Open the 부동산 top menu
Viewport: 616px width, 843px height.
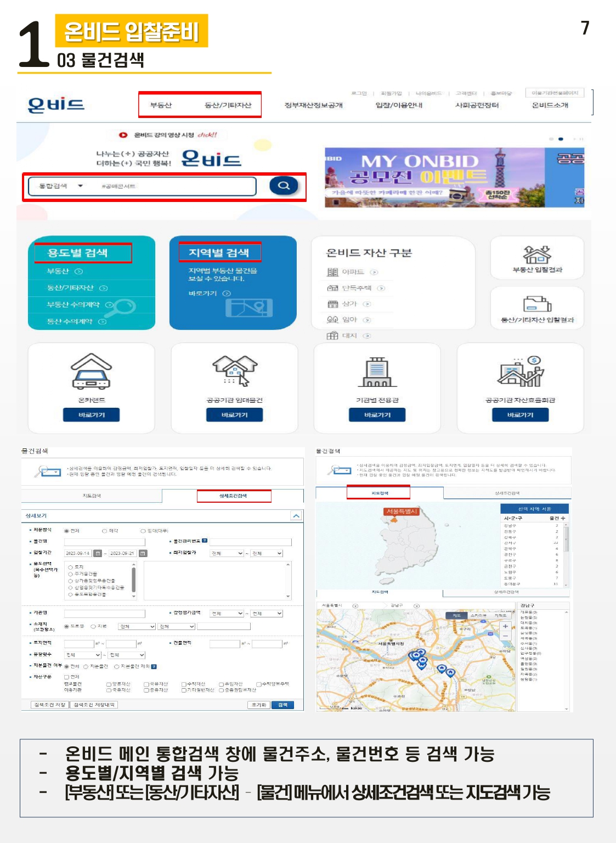pos(161,105)
